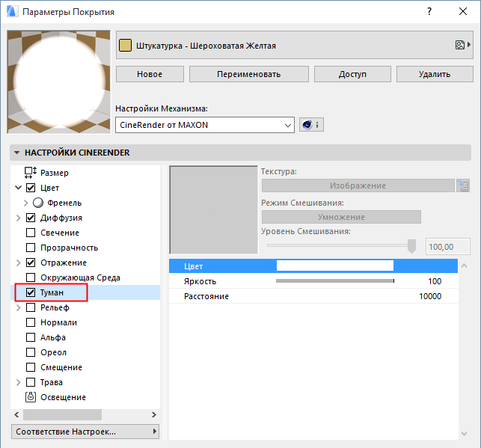
Task: Click the 100,00 blend level field
Action: coord(447,247)
